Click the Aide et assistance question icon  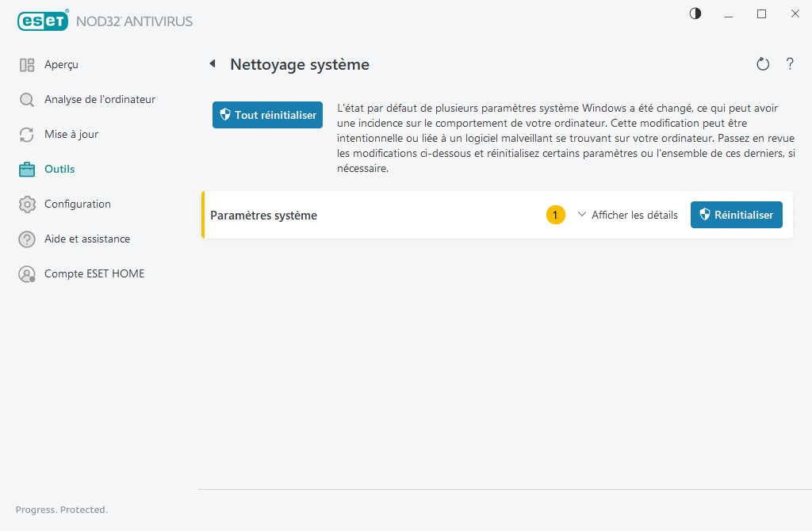26,239
